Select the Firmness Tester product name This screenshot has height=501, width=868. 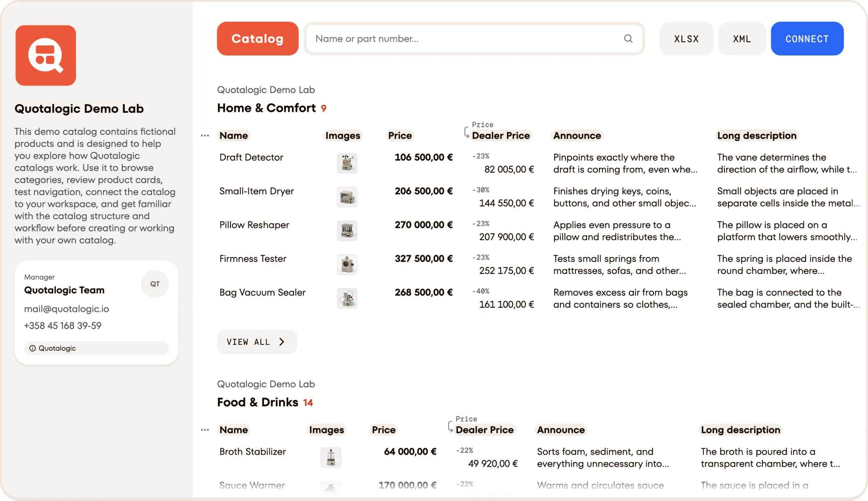(253, 259)
